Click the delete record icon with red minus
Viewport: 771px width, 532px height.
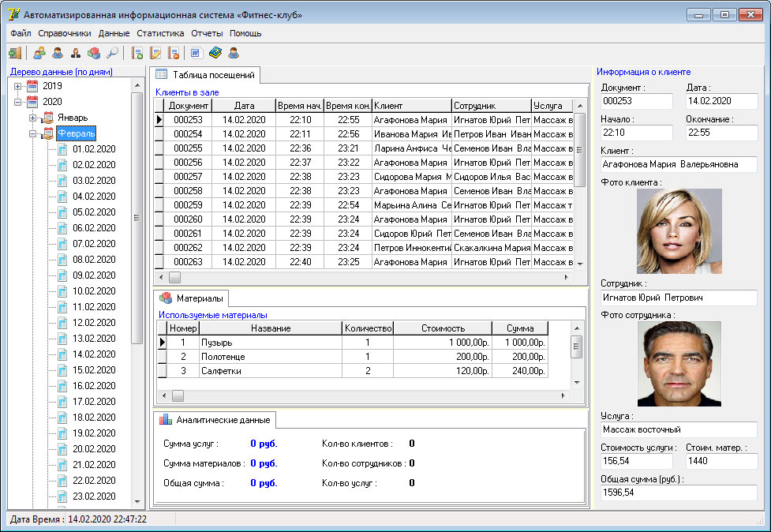point(174,54)
